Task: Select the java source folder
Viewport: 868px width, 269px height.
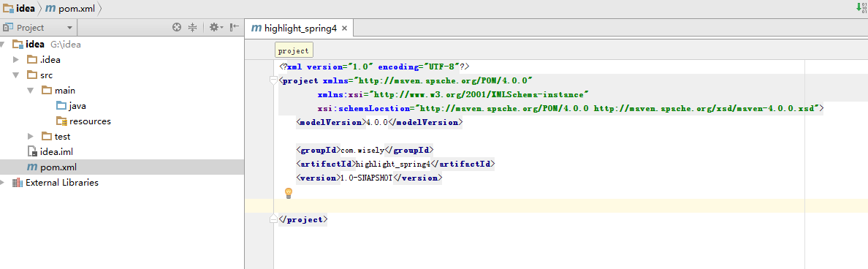Action: [x=71, y=106]
